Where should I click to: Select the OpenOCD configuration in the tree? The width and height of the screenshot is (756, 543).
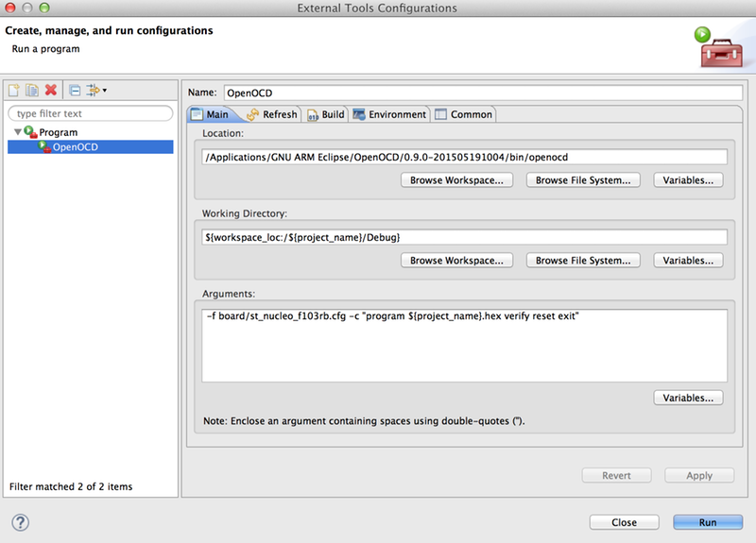(75, 146)
